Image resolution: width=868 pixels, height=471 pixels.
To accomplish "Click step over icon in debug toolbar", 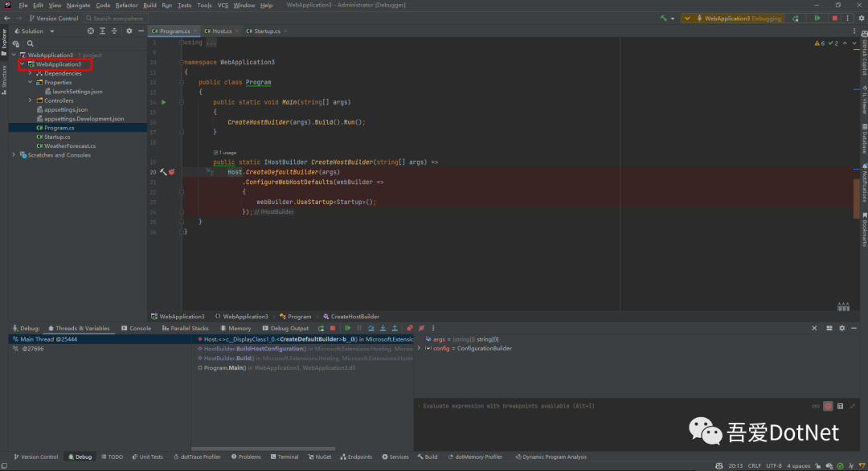I will click(371, 328).
